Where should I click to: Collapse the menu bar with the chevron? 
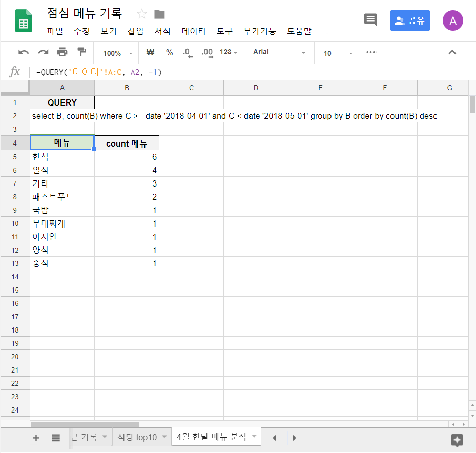(452, 52)
